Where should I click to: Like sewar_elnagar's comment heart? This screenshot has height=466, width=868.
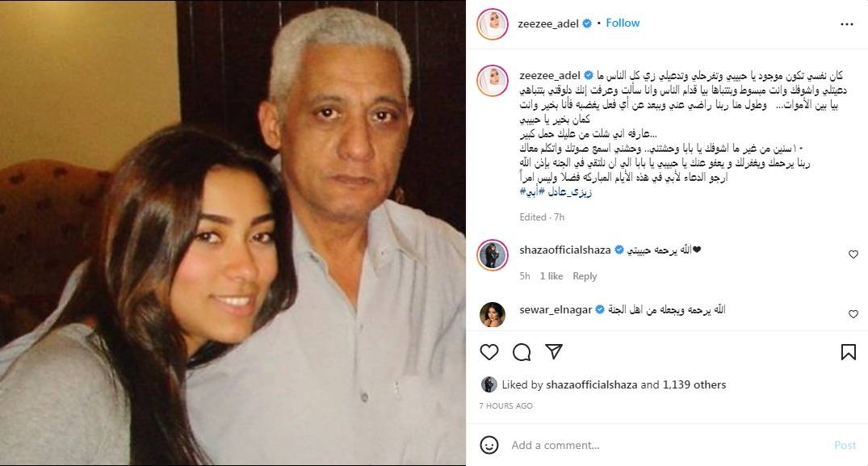pos(853,314)
